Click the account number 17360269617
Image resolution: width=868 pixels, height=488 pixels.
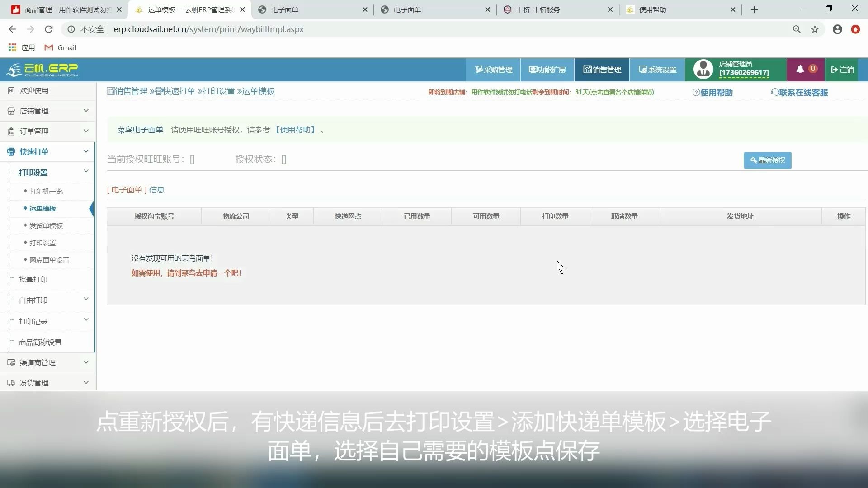[x=744, y=73]
